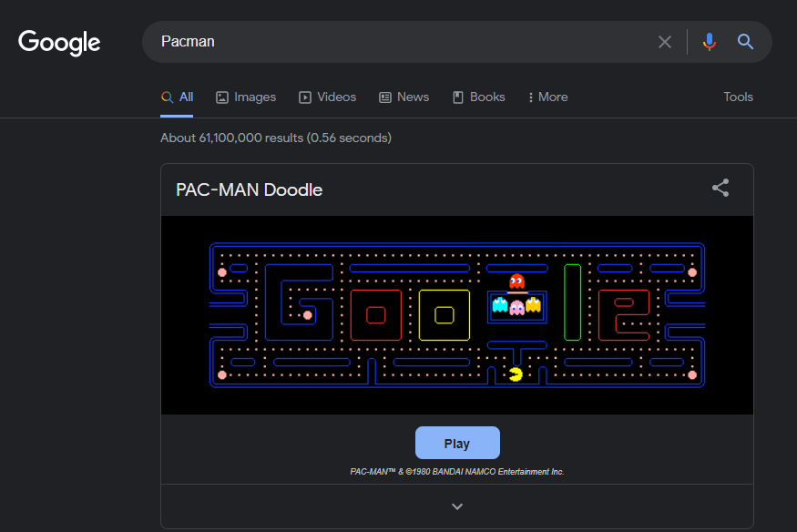Click the Play button
Image resolution: width=797 pixels, height=532 pixels.
[x=457, y=443]
